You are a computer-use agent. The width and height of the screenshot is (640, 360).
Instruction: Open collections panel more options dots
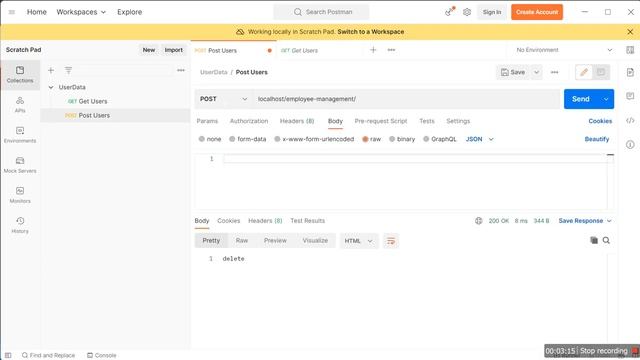(181, 71)
